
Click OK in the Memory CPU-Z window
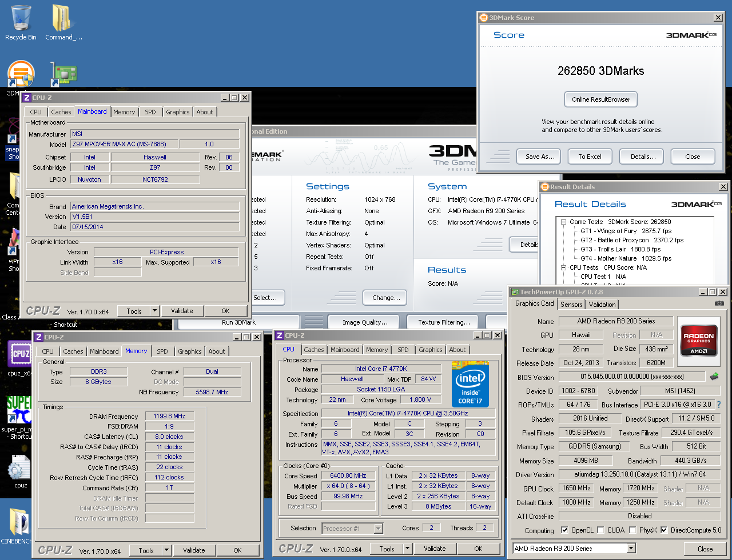(237, 550)
